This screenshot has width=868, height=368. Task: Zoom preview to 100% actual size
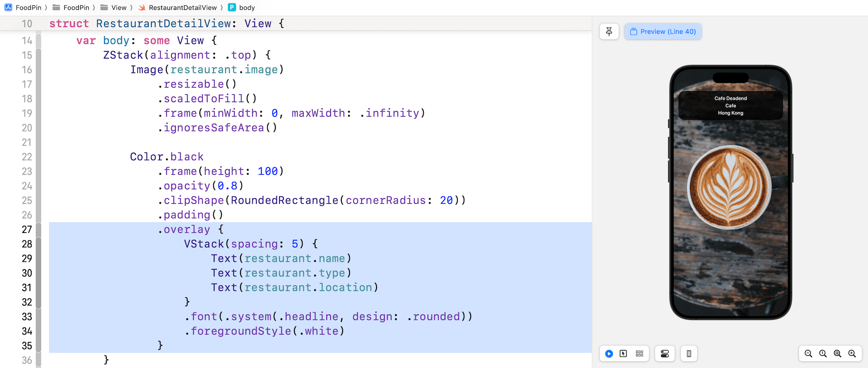(x=823, y=354)
